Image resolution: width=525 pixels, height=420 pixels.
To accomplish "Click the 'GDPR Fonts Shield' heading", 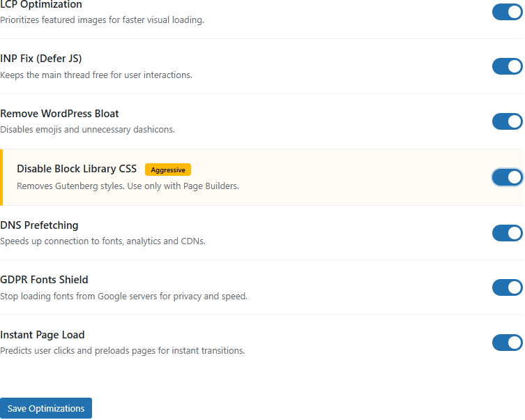I will (44, 279).
